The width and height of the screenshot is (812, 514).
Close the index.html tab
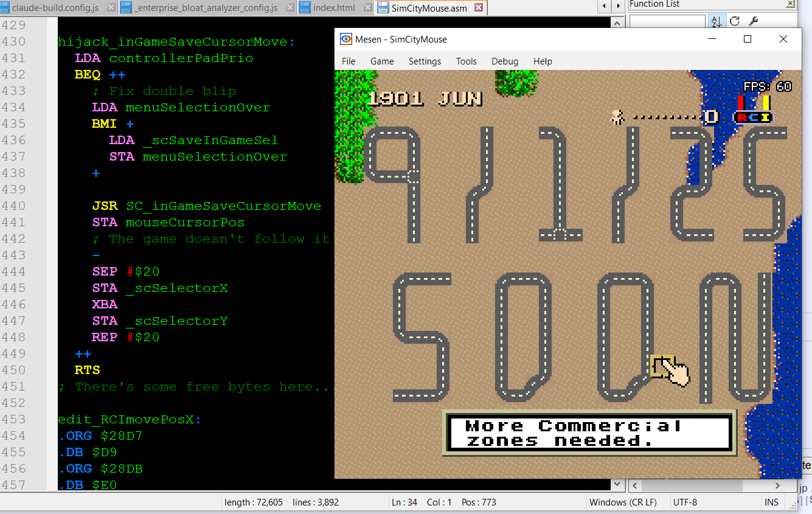[x=367, y=8]
